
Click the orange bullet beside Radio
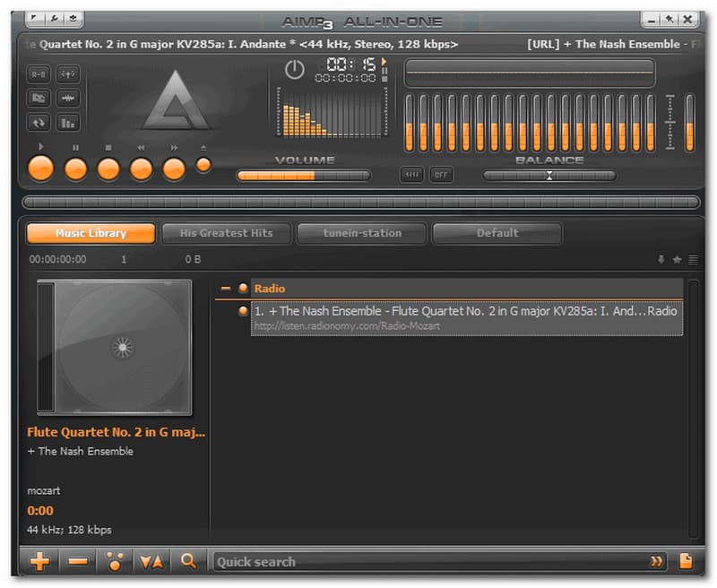[243, 288]
